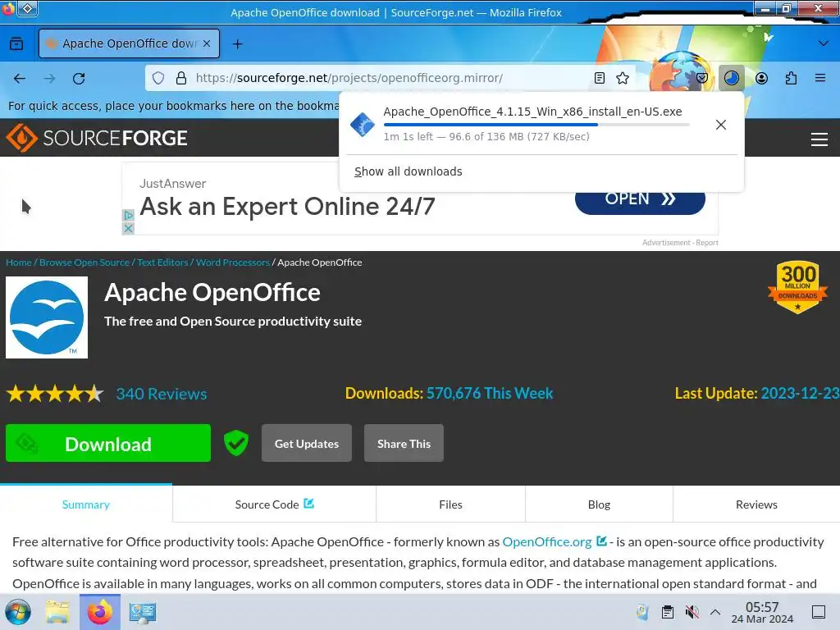Click the star rating display
This screenshot has height=630, width=840.
point(55,394)
